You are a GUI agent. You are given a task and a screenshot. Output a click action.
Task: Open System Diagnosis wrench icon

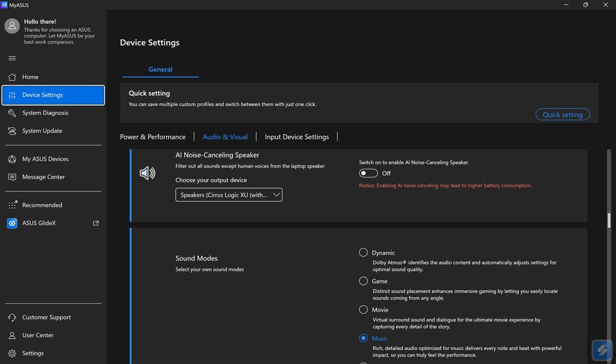(12, 113)
